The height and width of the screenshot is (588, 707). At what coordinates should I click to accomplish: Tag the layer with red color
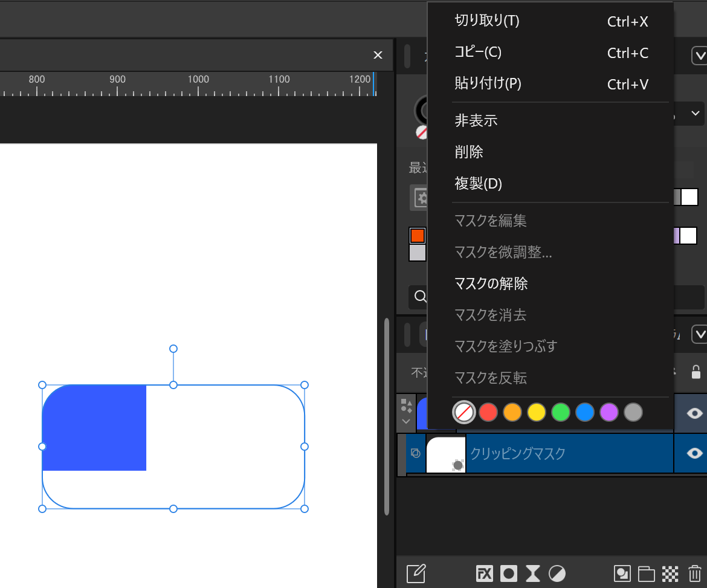[488, 412]
